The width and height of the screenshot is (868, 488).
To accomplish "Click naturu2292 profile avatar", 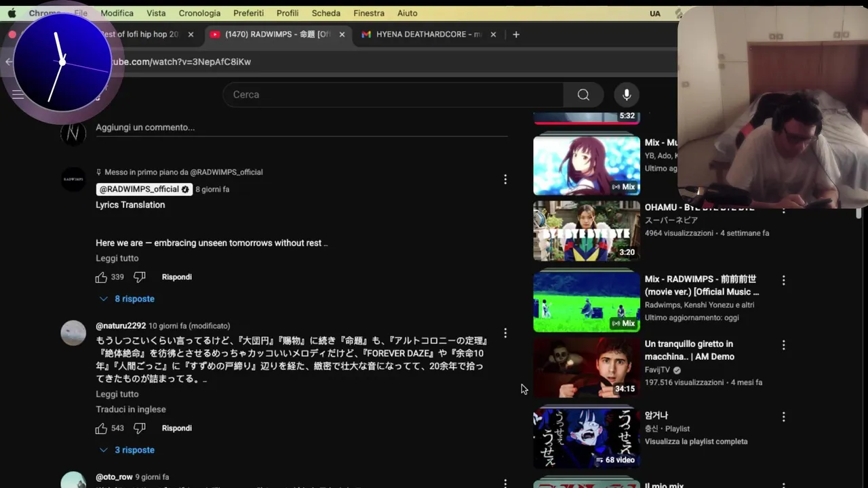I will coord(73,333).
